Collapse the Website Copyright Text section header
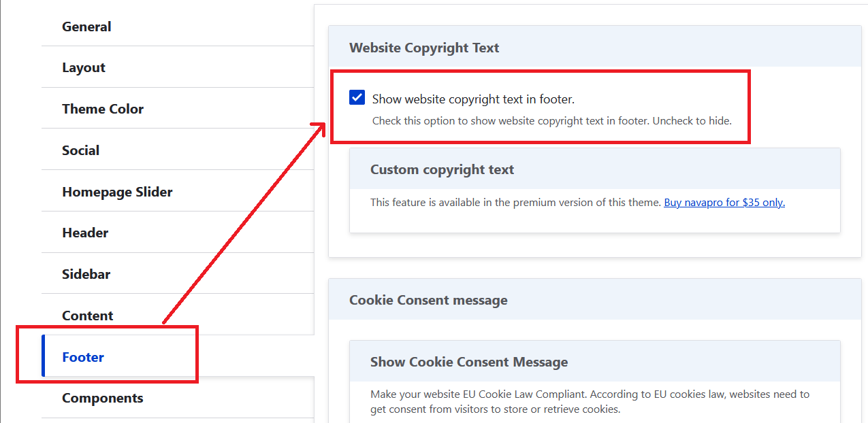The height and width of the screenshot is (423, 868). (424, 48)
